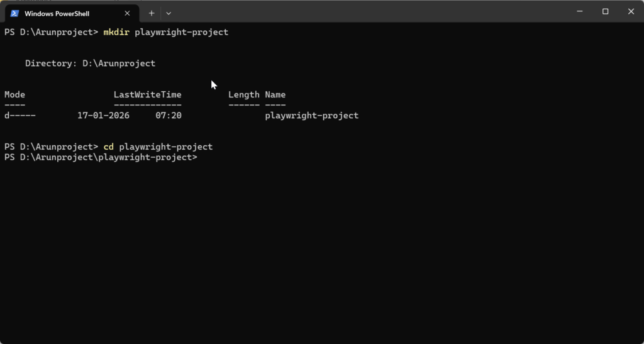The height and width of the screenshot is (344, 644).
Task: Click the Mode column header
Action: pos(14,95)
